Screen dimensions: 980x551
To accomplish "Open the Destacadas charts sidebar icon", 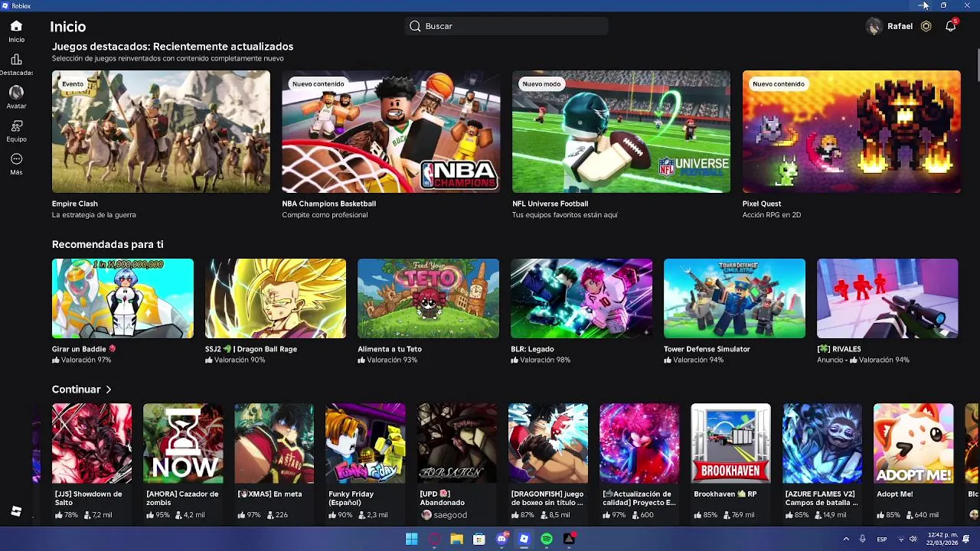I will pyautogui.click(x=16, y=60).
